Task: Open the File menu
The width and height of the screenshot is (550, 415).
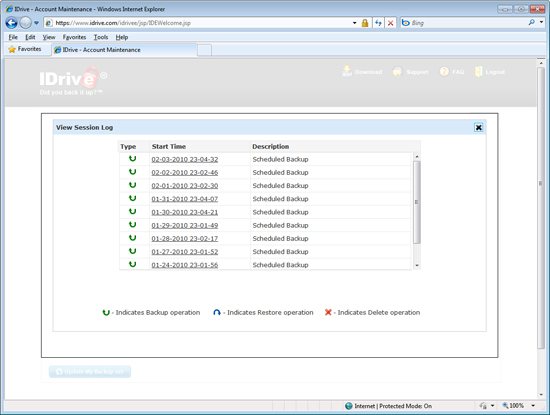Action: [x=13, y=37]
